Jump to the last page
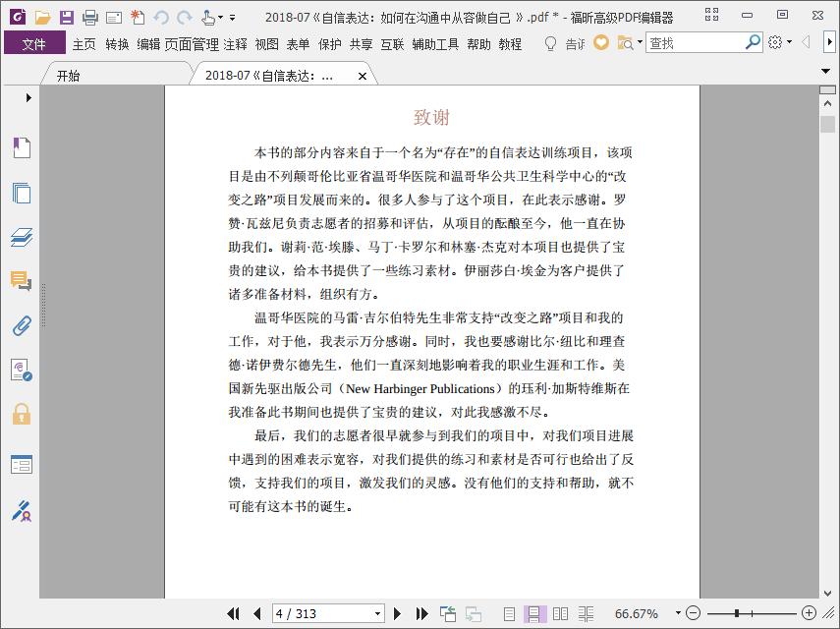This screenshot has width=840, height=629. [421, 613]
